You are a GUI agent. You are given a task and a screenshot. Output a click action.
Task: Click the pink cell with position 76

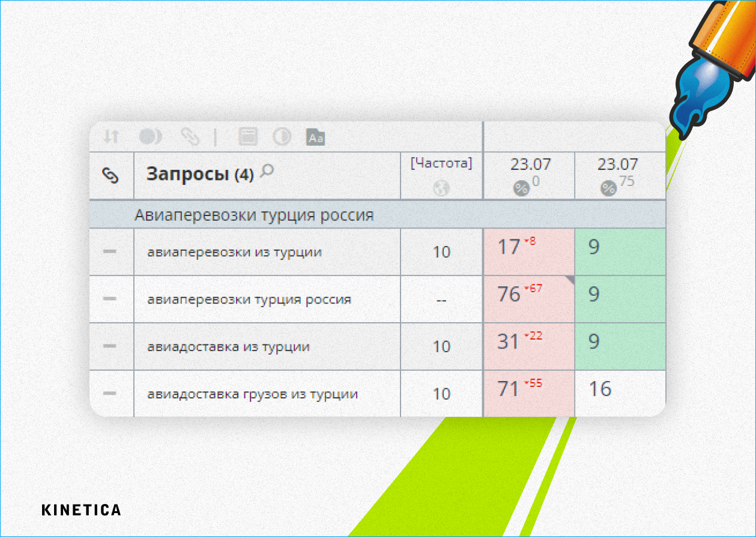point(528,299)
